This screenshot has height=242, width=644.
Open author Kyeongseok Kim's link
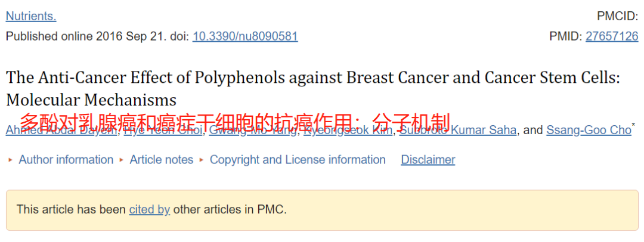coord(348,131)
